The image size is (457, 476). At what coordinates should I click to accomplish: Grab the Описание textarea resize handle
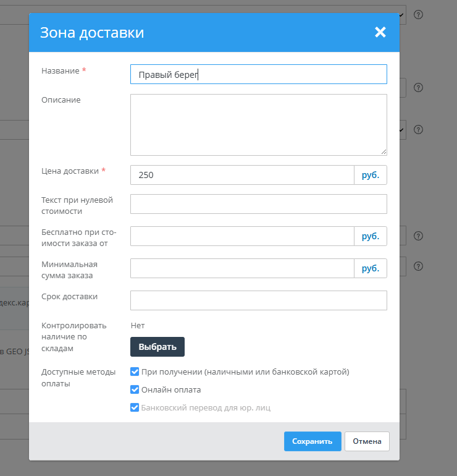click(384, 151)
